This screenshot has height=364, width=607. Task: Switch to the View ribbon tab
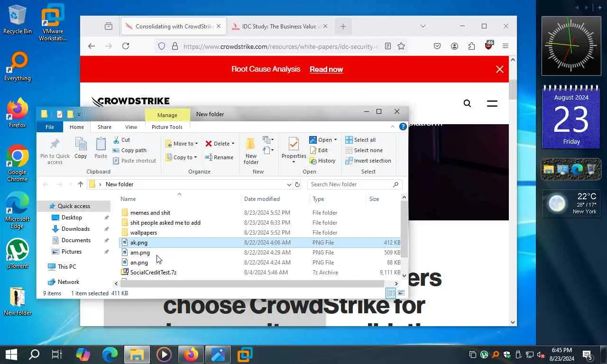[x=131, y=127]
